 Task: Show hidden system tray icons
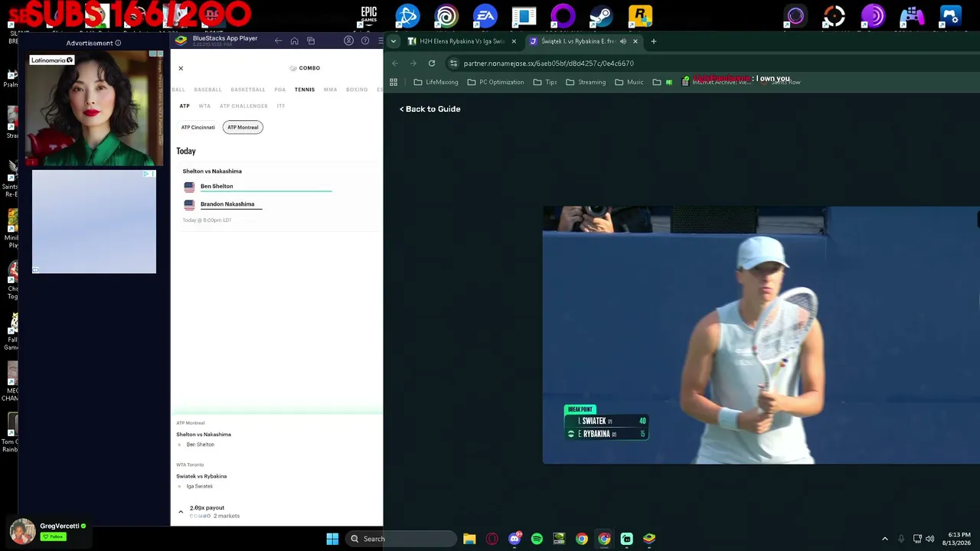click(x=885, y=539)
